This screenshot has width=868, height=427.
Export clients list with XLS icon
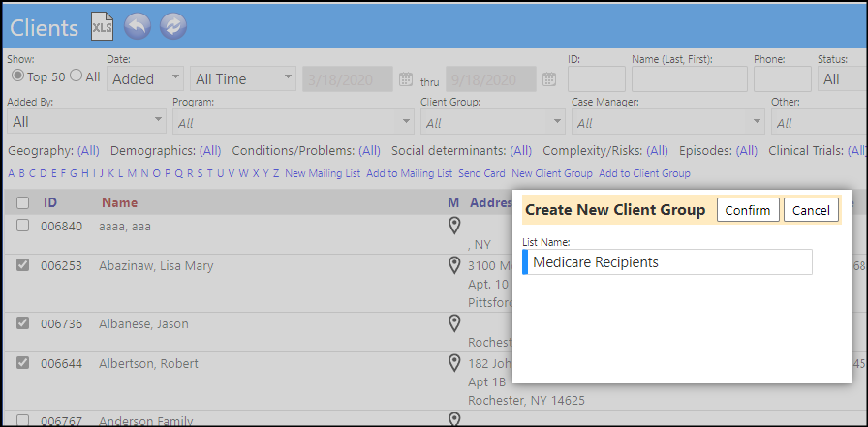coord(103,27)
